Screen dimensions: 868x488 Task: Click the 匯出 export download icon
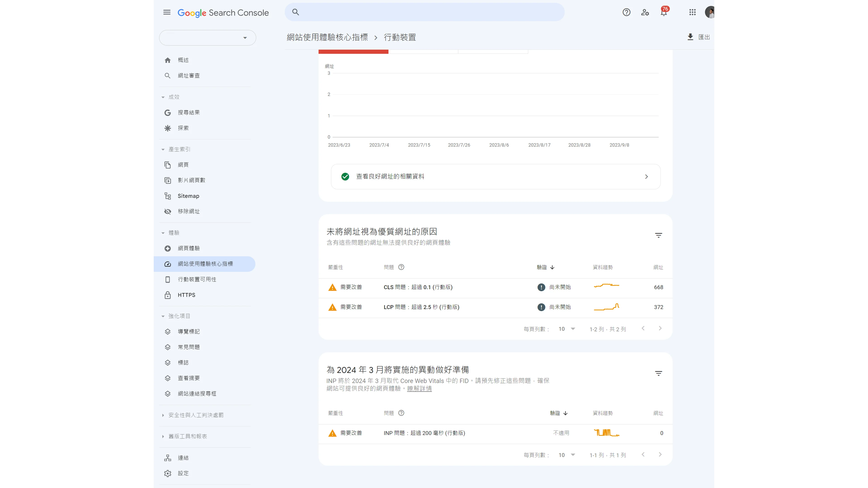coord(690,37)
